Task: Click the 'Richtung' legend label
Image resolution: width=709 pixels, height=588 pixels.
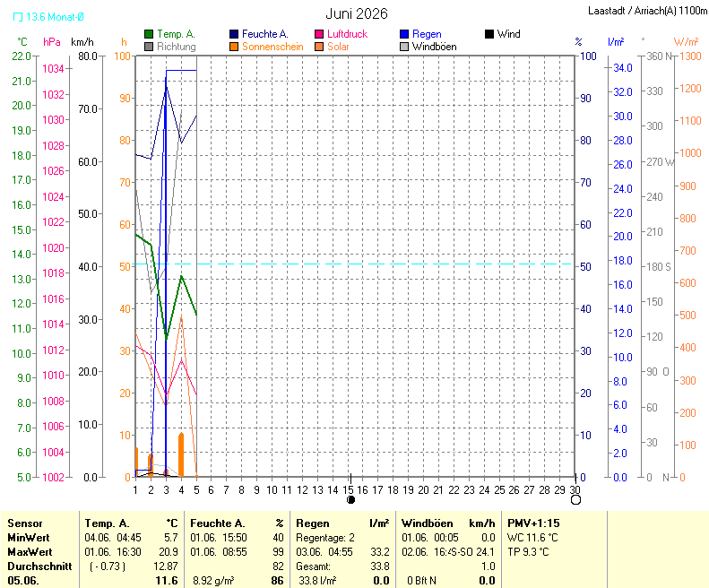Action: (177, 47)
